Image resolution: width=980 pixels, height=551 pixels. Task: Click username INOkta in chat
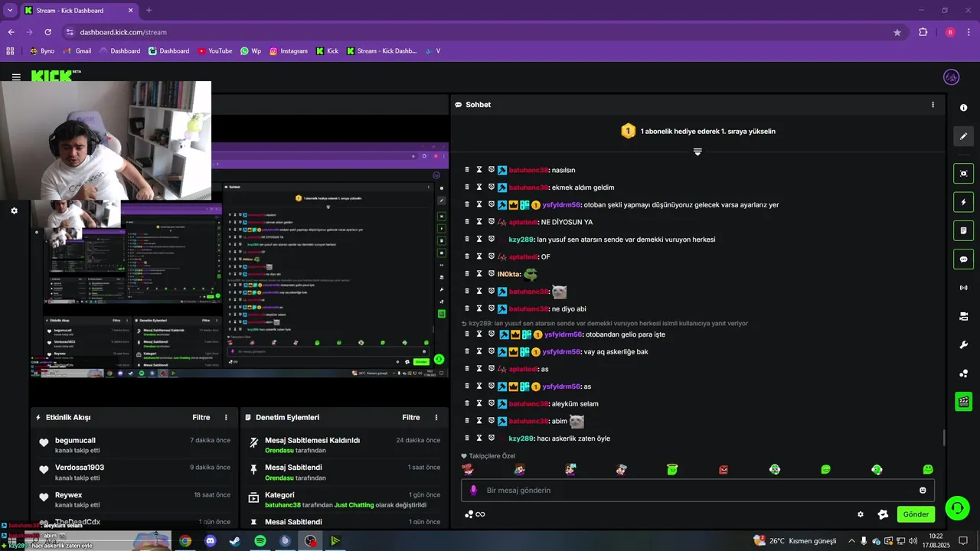pos(508,274)
